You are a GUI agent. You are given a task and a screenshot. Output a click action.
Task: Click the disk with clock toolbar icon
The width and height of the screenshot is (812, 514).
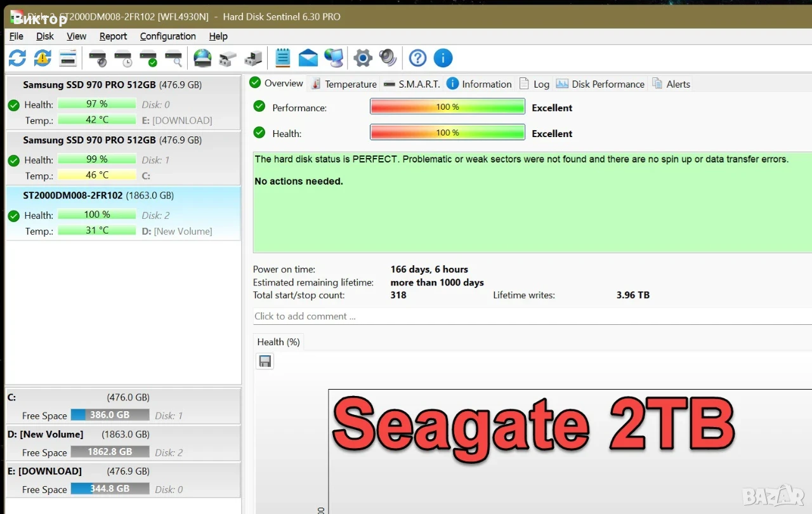click(122, 59)
